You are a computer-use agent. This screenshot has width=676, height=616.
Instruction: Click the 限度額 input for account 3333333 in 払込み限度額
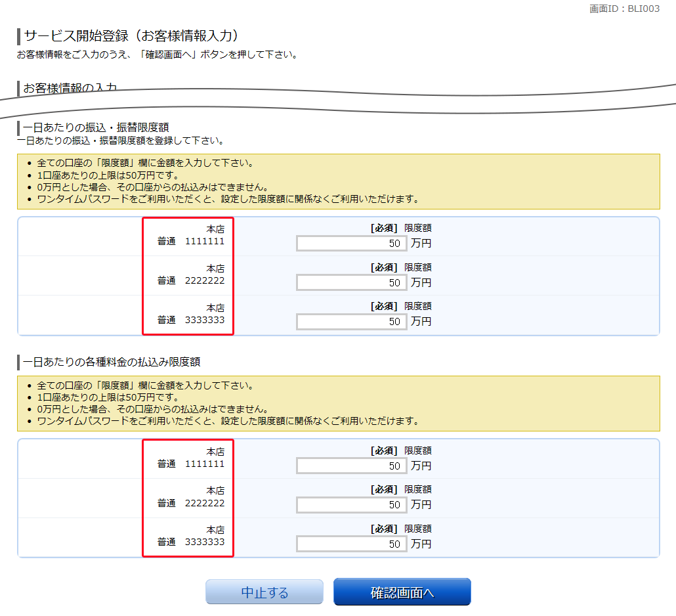tap(351, 544)
